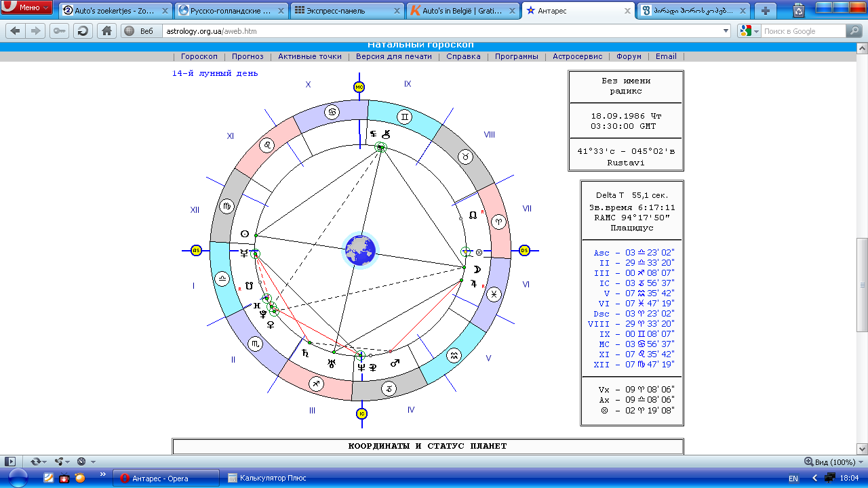868x488 pixels.
Task: Switch to the Экспресс-панель tab
Action: coord(348,11)
